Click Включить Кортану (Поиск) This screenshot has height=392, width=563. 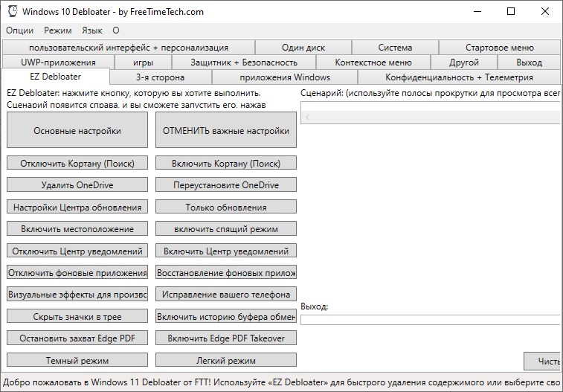click(x=226, y=163)
